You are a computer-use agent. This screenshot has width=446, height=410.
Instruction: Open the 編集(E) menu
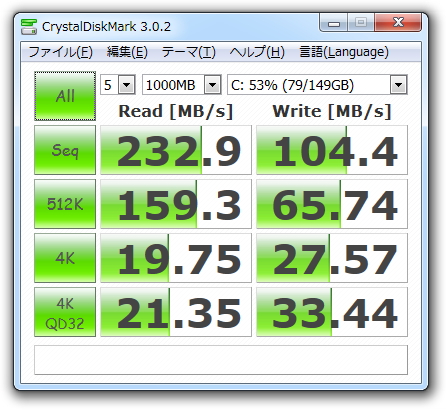pyautogui.click(x=127, y=52)
